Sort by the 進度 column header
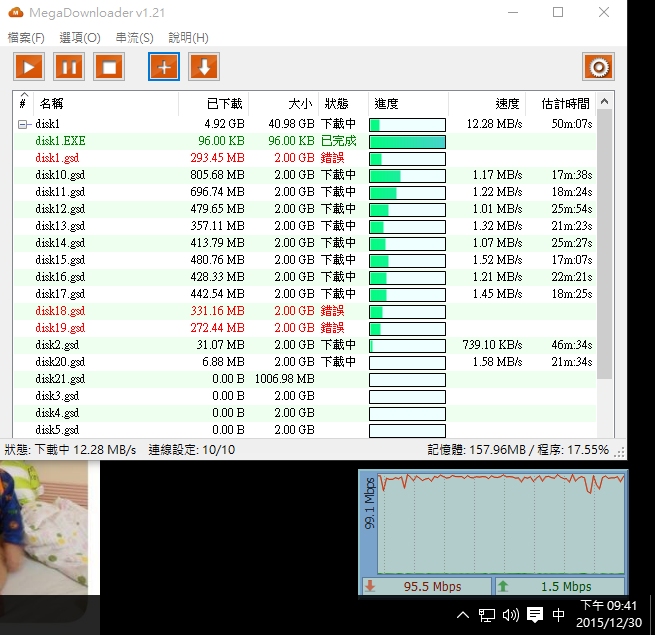This screenshot has height=635, width=655. click(408, 104)
